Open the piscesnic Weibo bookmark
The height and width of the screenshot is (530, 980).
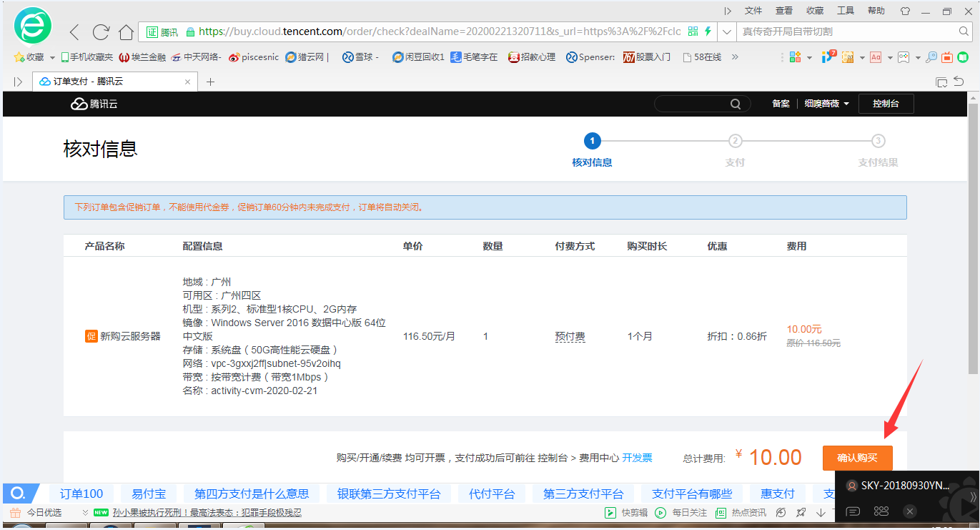click(x=254, y=57)
